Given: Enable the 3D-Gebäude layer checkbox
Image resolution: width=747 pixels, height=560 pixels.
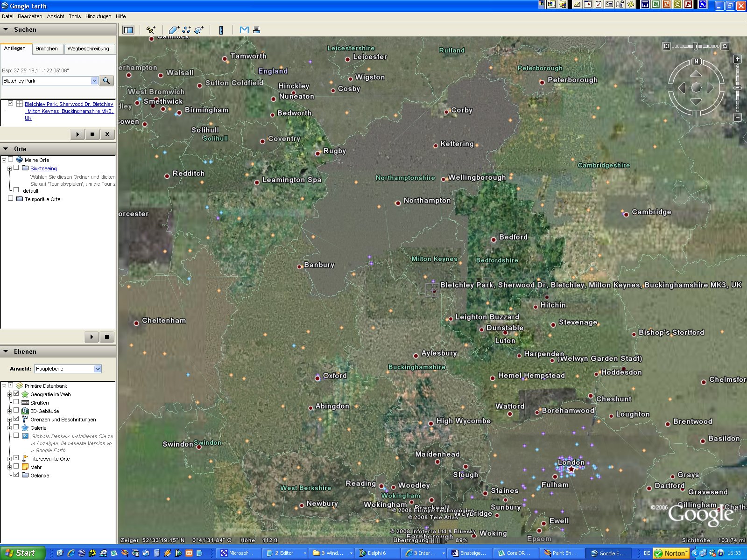Looking at the screenshot, I should click(x=16, y=411).
